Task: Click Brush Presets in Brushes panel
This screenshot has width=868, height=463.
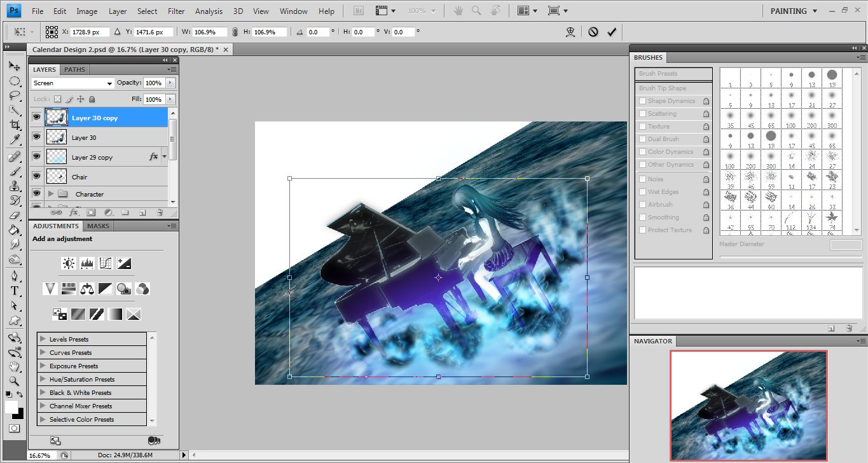Action: [x=673, y=74]
